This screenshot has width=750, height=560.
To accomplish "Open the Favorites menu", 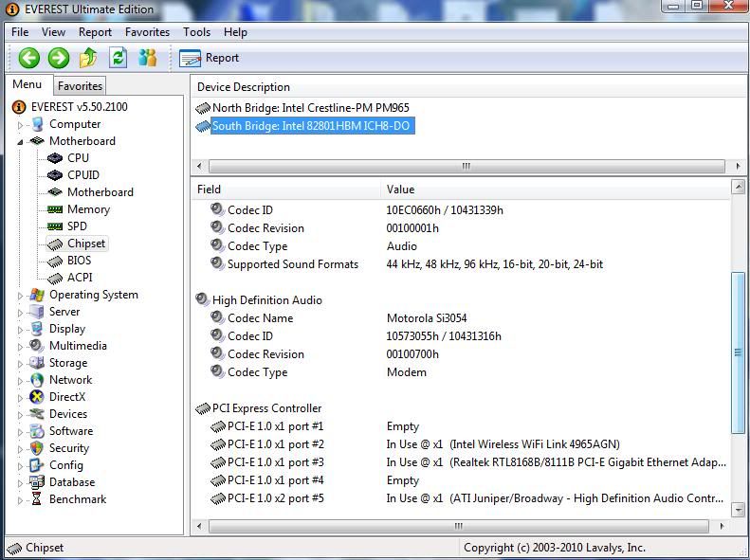I will click(147, 32).
